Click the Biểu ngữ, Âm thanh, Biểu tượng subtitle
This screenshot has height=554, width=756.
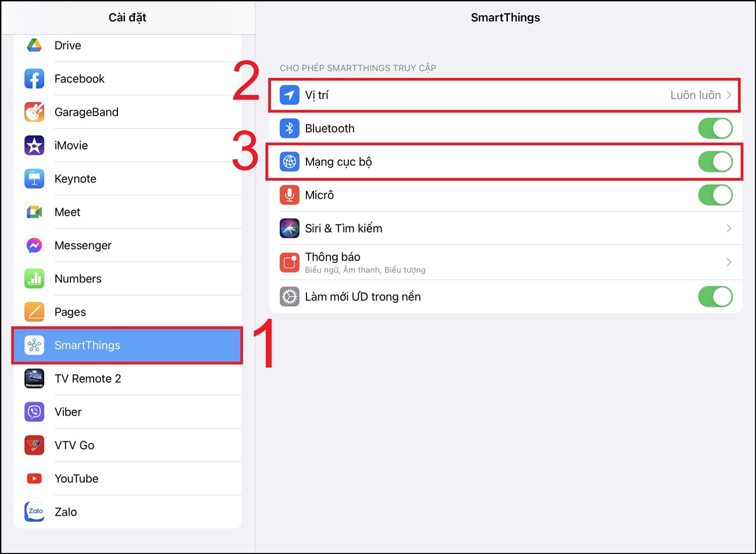pos(365,270)
